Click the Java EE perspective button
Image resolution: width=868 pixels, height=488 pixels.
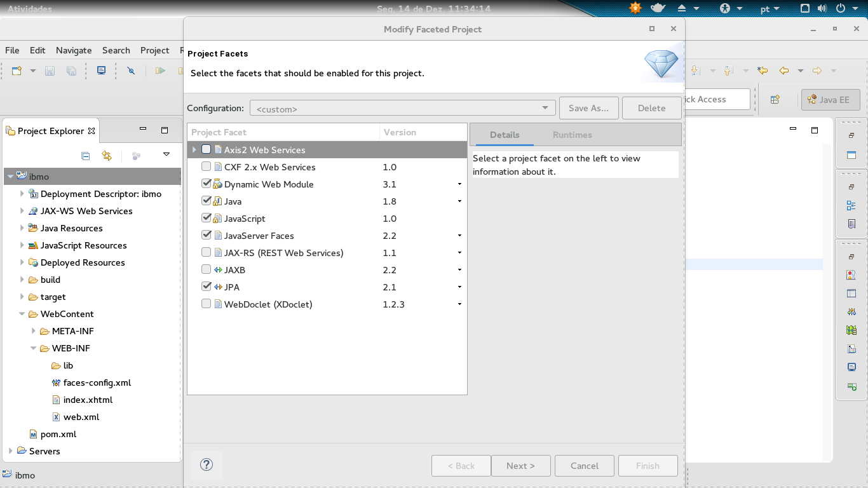(830, 100)
